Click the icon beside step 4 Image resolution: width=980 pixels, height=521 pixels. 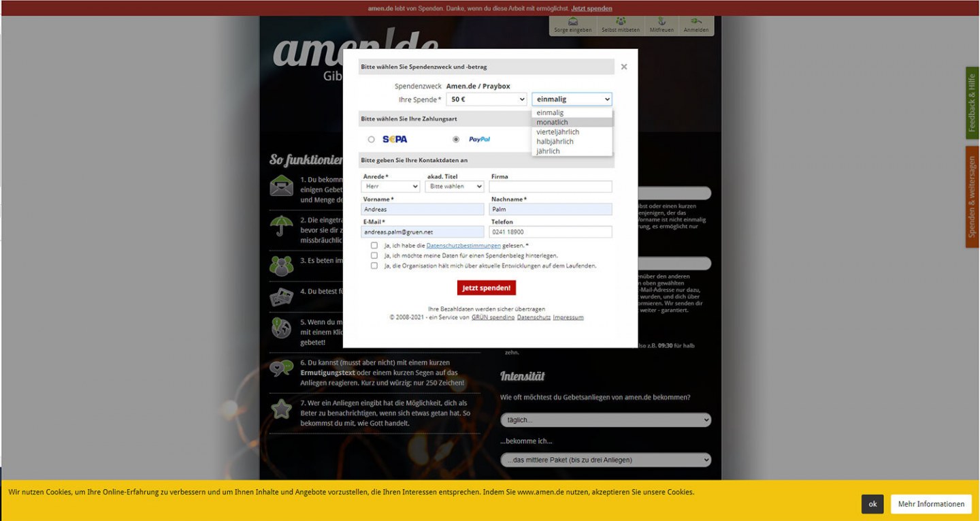click(x=281, y=297)
